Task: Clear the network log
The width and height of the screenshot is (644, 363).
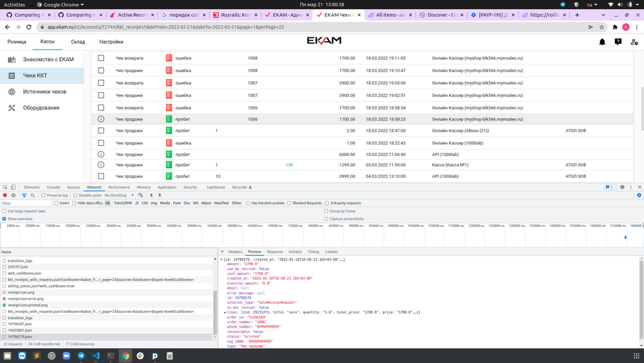Action: coord(14,195)
